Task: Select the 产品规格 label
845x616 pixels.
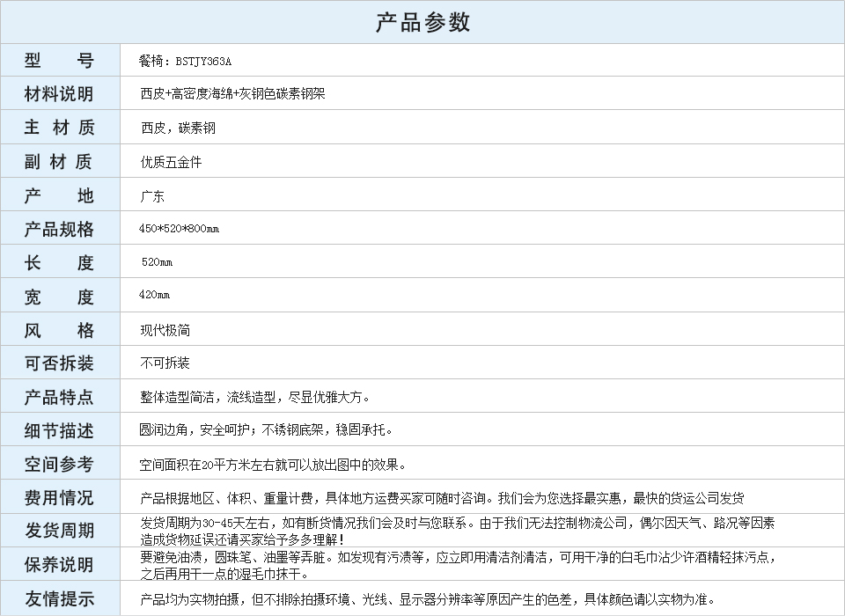Action: click(59, 229)
